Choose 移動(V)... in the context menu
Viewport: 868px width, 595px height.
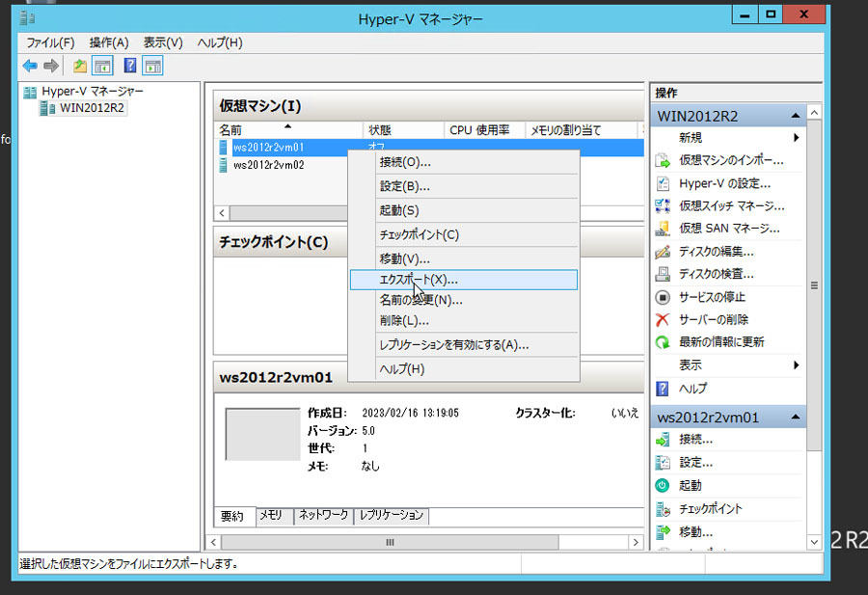[464, 259]
